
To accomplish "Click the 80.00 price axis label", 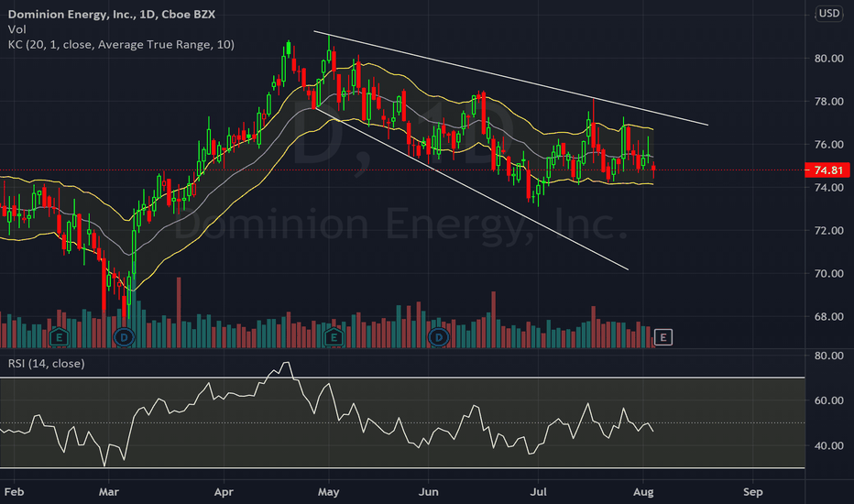I will click(x=828, y=59).
